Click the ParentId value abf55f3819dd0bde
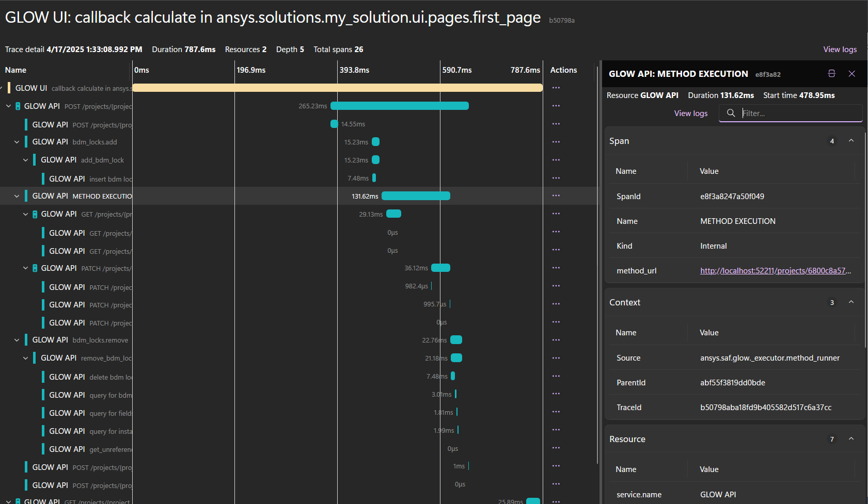 point(733,383)
